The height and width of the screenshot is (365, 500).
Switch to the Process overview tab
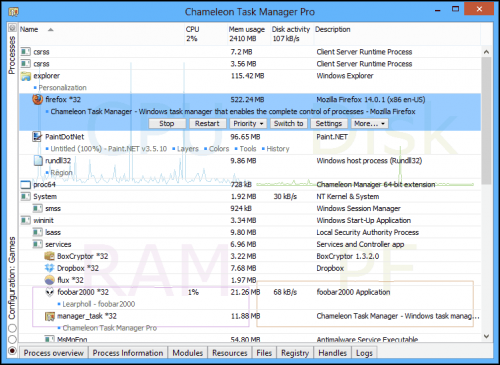click(54, 353)
